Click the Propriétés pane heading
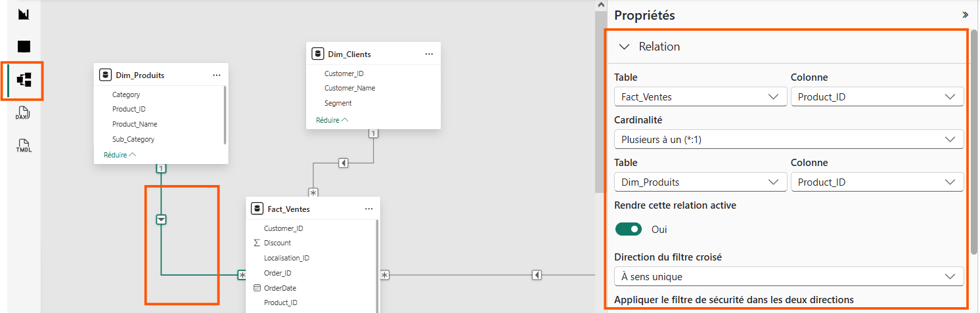Screen dimensions: 980x313 pos(644,15)
